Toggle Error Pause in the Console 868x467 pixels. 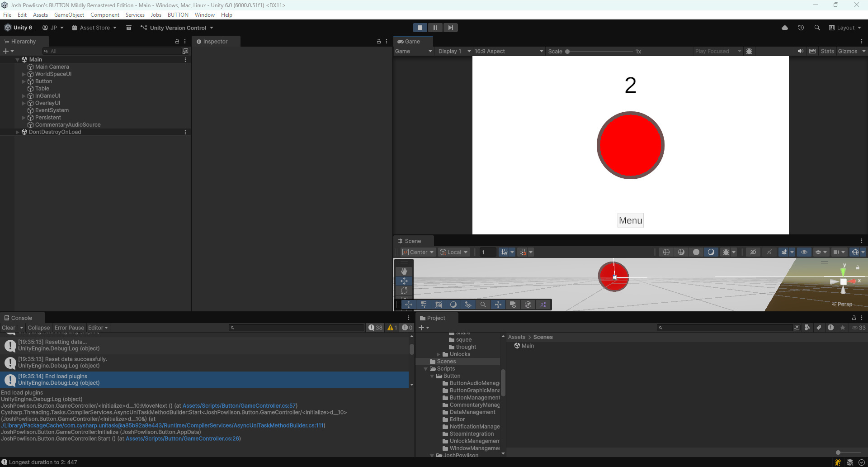69,328
